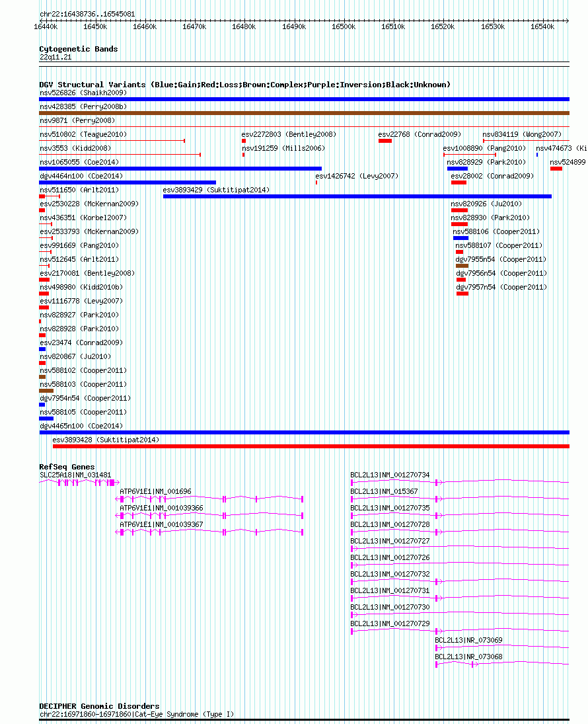Click esv22768 (Conrad2009) variant label

click(x=420, y=134)
